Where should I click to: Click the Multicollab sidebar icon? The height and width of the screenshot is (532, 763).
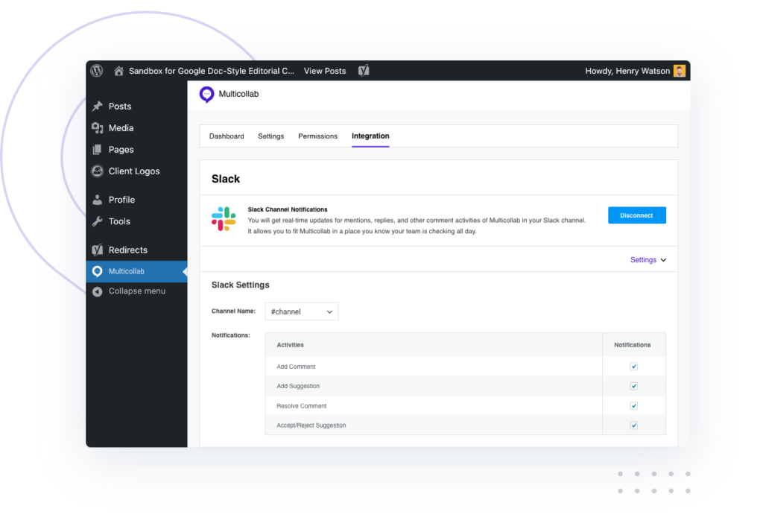(x=98, y=272)
